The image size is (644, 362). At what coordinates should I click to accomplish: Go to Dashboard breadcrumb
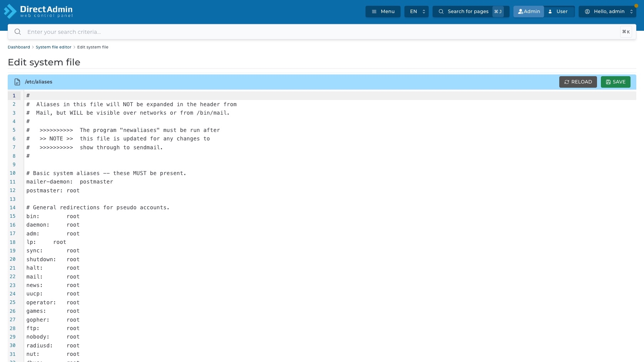tap(19, 47)
